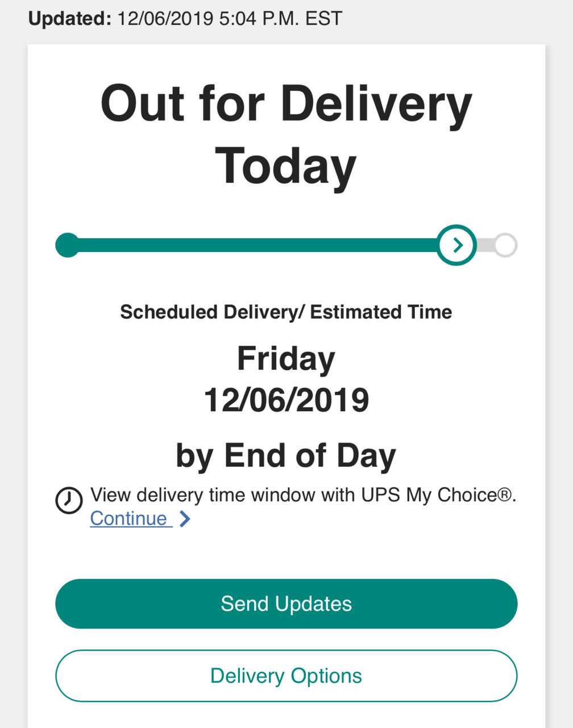The width and height of the screenshot is (573, 728).
Task: Select the current-status arrow marker on progress bar
Action: point(457,245)
